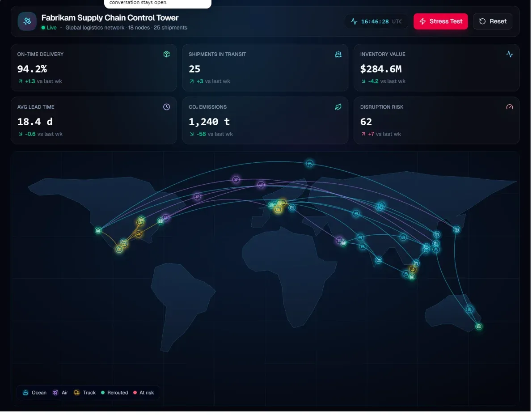Image resolution: width=532 pixels, height=415 pixels.
Task: Click the '+3 vs last wk' shipments change
Action: point(210,81)
